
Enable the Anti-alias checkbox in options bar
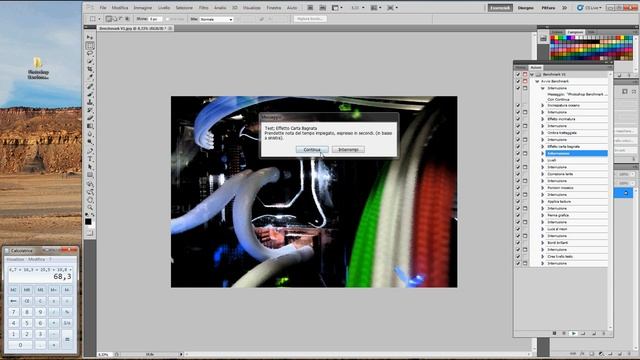tap(168, 19)
